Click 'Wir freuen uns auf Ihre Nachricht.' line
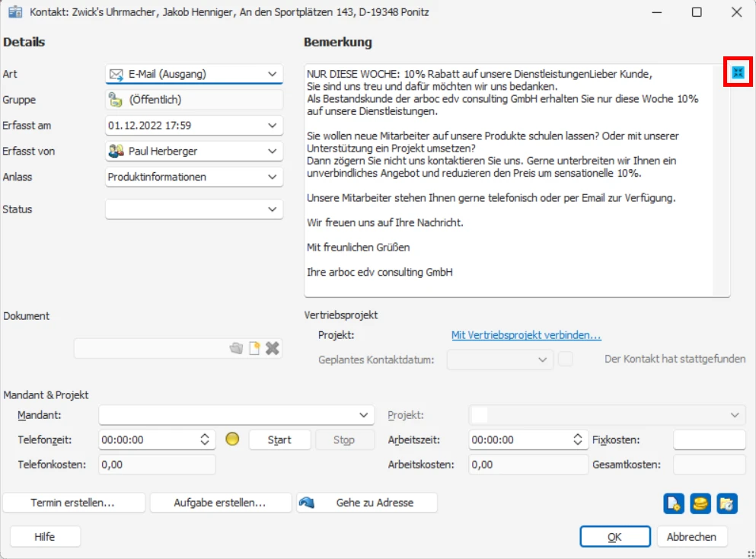The height and width of the screenshot is (559, 756). tap(384, 223)
